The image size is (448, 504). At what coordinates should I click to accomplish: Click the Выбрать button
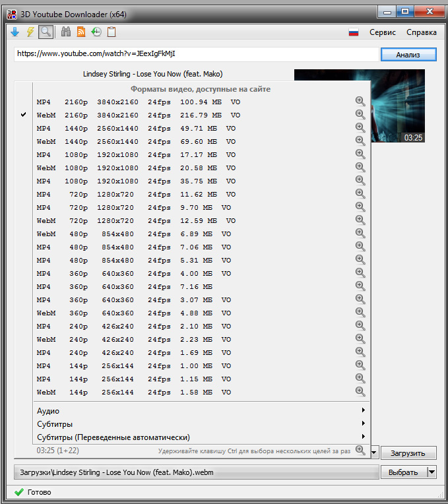[x=404, y=472]
